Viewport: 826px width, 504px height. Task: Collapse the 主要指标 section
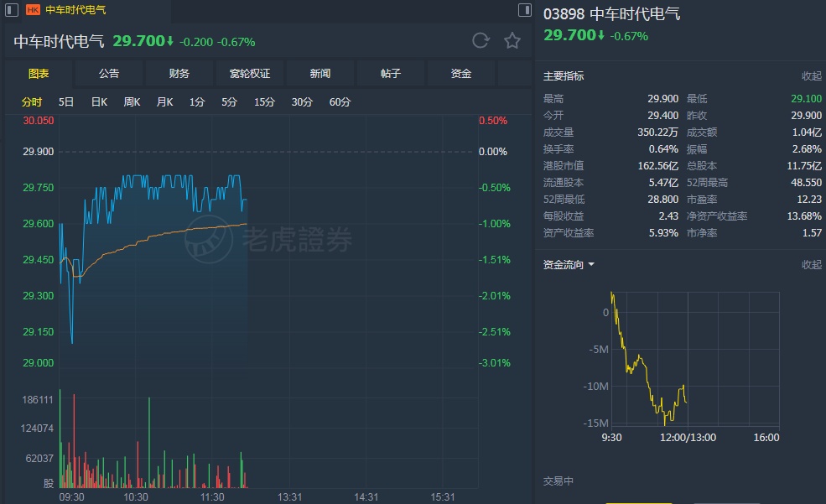(811, 76)
